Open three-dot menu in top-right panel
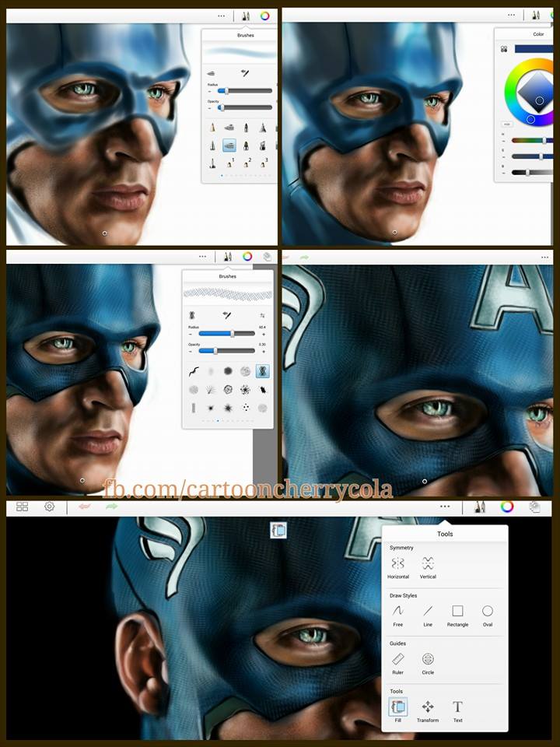 [x=512, y=15]
